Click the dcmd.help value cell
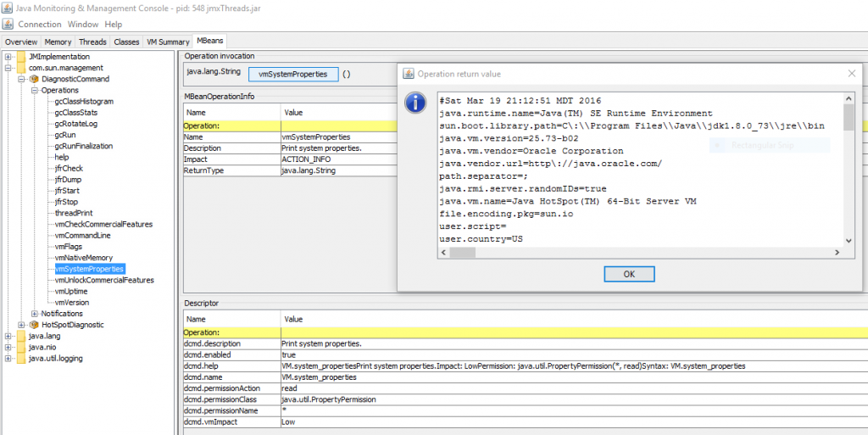The image size is (868, 435). 574,365
